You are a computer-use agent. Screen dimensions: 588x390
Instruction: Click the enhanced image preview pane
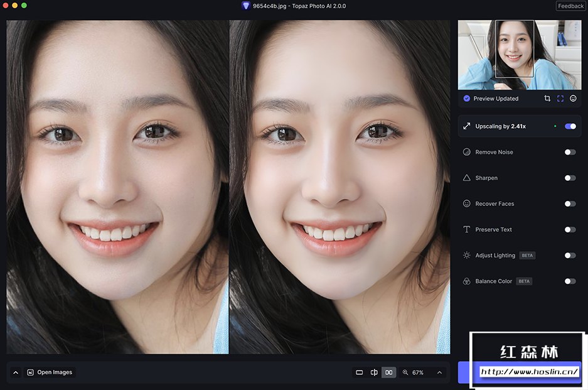pos(339,187)
